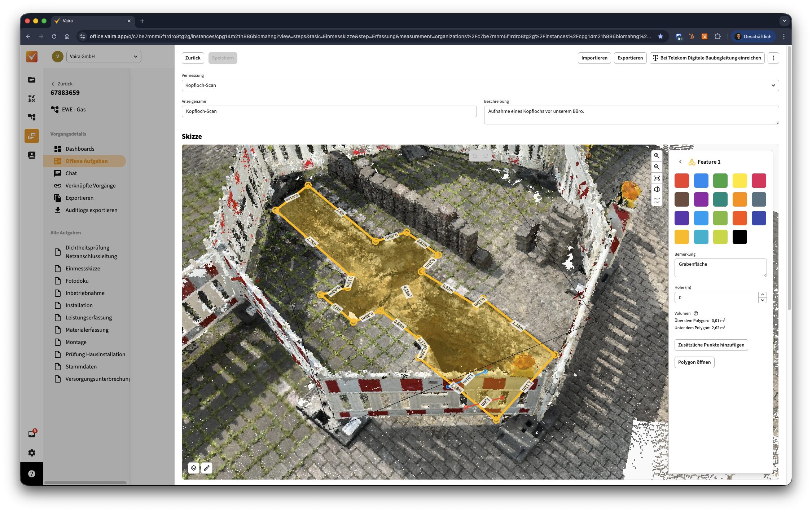Open the three-dot more options menu
This screenshot has width=812, height=512.
pos(773,58)
